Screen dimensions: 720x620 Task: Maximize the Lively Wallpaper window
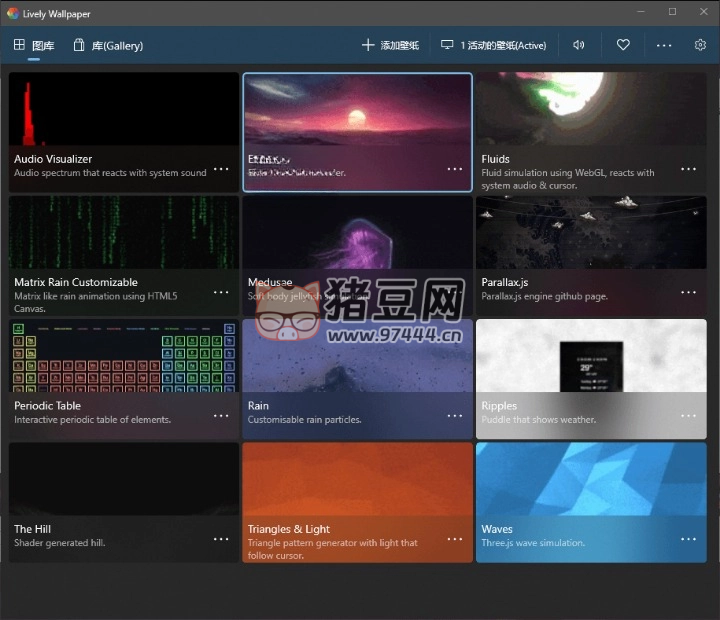(672, 12)
